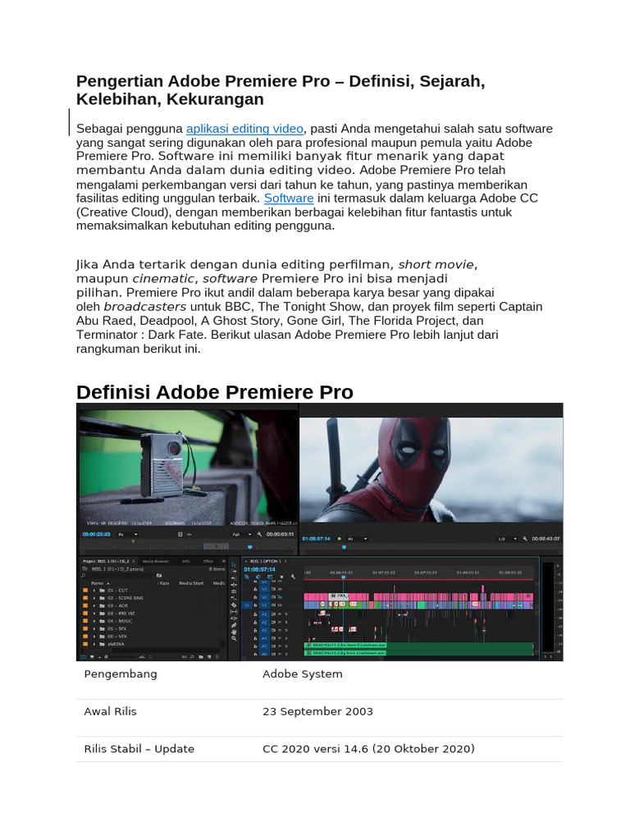The width and height of the screenshot is (630, 840).
Task: Click the Media Start column header
Action: [x=191, y=583]
